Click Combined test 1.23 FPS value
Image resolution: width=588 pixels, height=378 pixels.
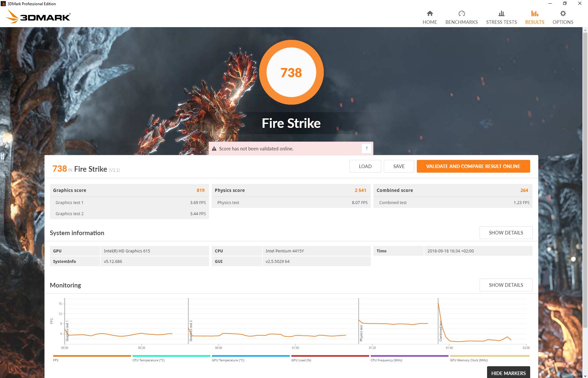tap(521, 202)
